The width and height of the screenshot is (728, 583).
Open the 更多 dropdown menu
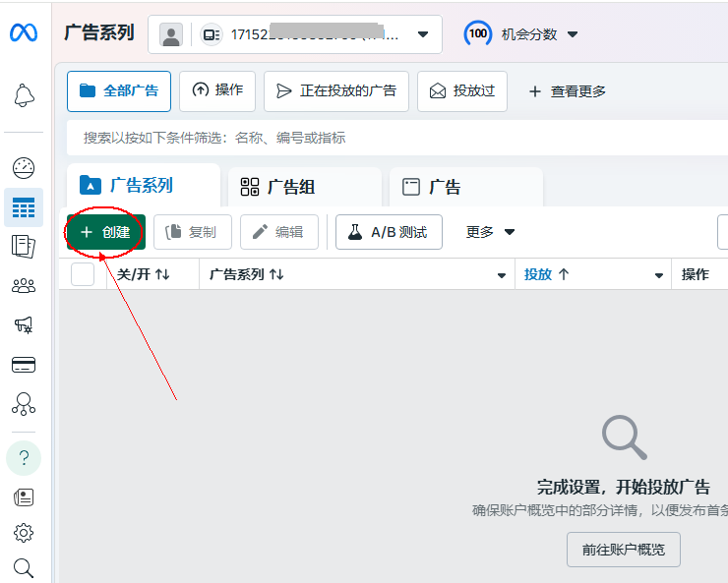[x=490, y=232]
